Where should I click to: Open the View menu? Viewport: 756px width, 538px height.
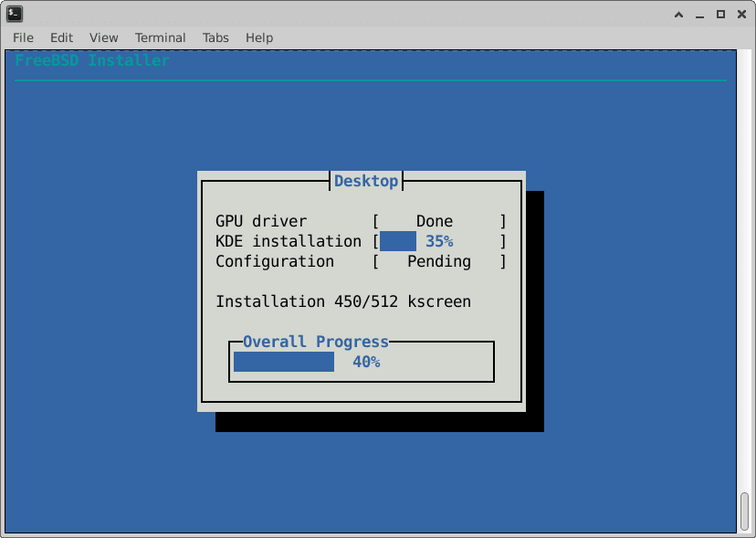[103, 37]
